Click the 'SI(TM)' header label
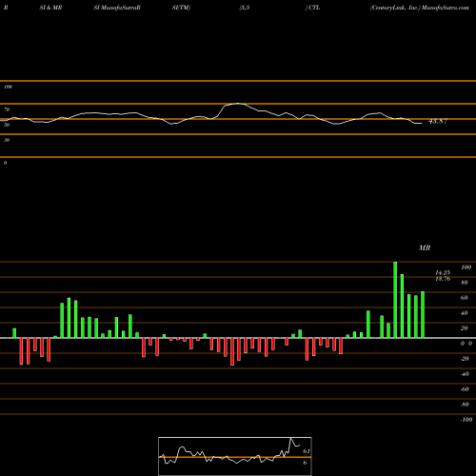This screenshot has width=476, height=476. coord(181,8)
